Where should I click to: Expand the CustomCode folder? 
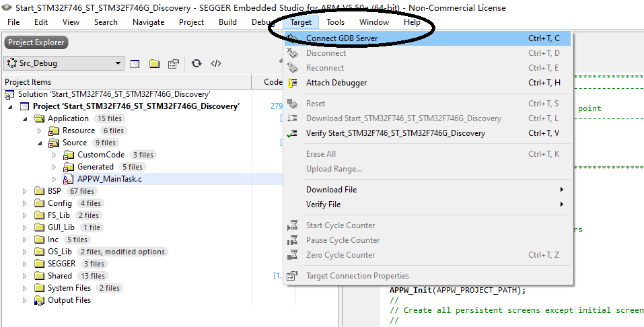point(55,155)
